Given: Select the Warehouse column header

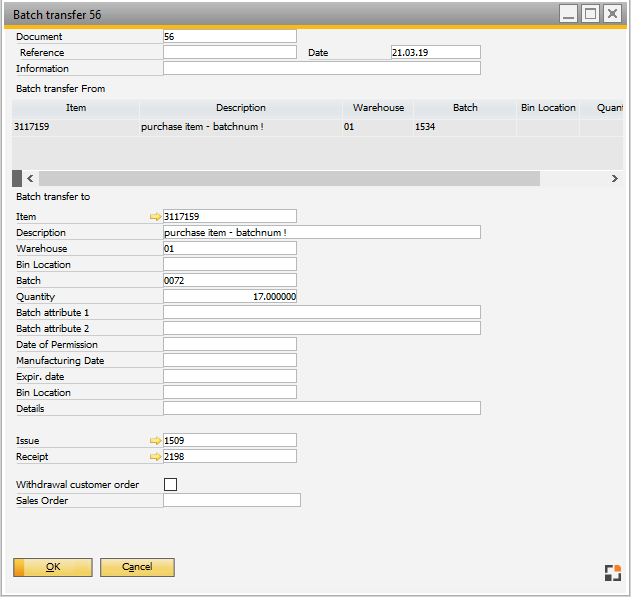Looking at the screenshot, I should coord(378,108).
